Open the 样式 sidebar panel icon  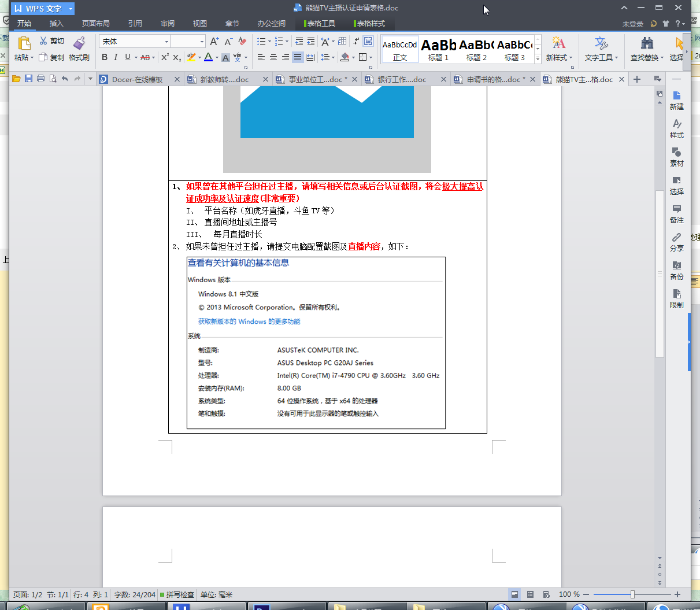(677, 128)
